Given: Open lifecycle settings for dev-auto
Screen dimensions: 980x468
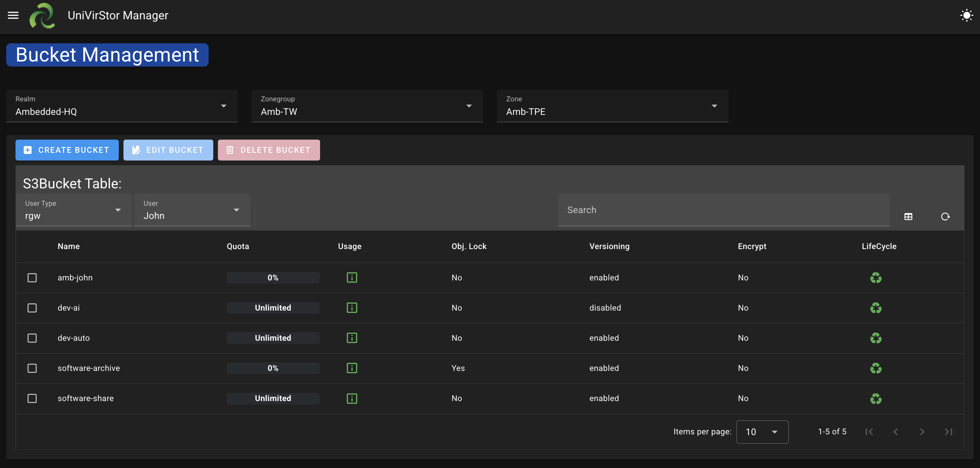Looking at the screenshot, I should tap(876, 338).
